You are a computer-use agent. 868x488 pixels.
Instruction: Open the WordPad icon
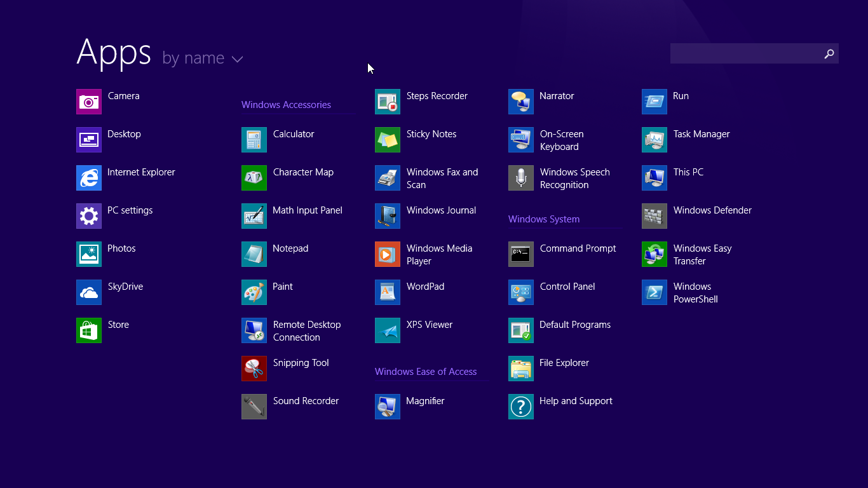[388, 292]
